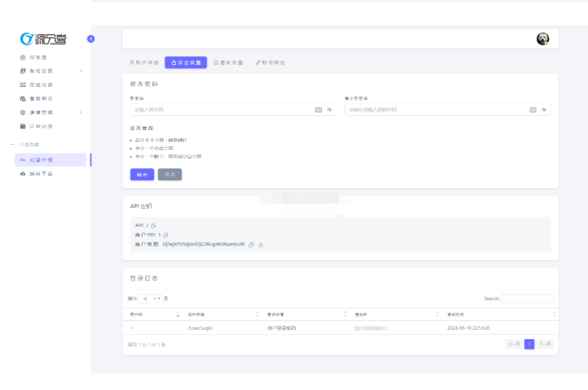This screenshot has width=588, height=390.
Task: Switch to the 账户详情 tab
Action: click(144, 63)
